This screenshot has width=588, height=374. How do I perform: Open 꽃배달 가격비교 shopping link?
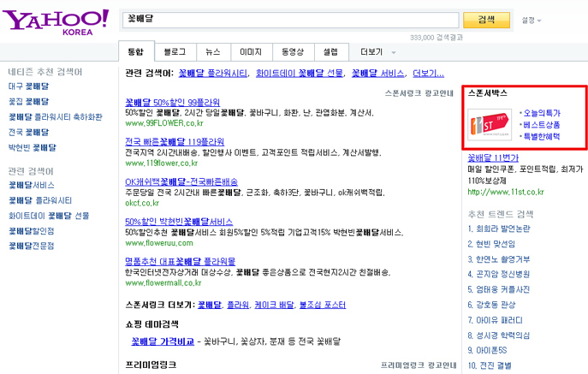[x=163, y=341]
